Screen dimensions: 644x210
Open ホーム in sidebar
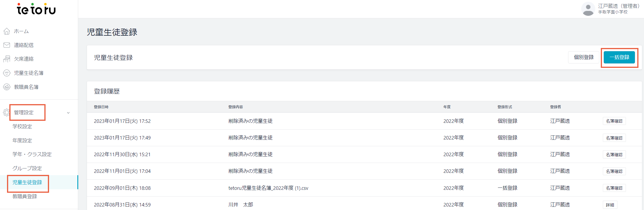pos(21,31)
